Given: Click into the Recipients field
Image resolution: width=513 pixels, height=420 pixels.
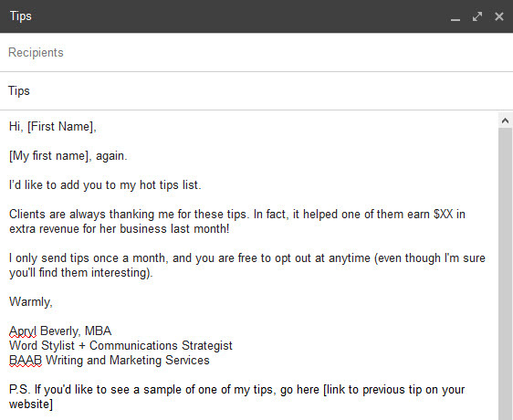Looking at the screenshot, I should 256,52.
